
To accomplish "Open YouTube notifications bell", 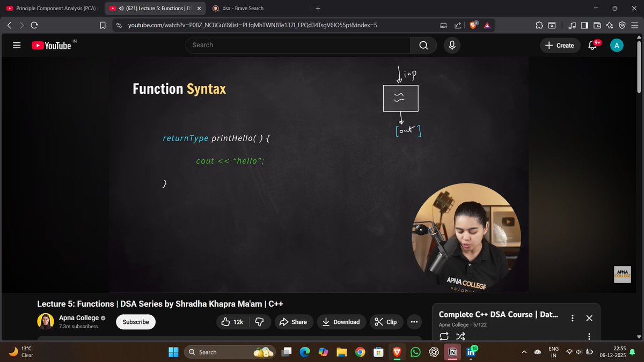I will (x=593, y=45).
